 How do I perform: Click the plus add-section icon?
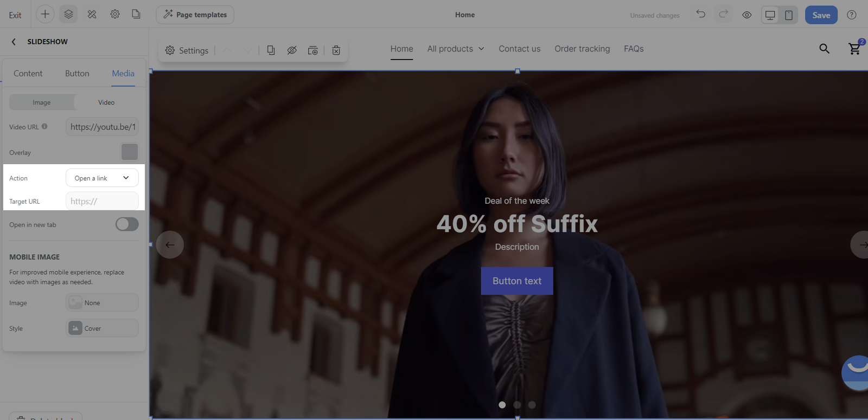[45, 15]
